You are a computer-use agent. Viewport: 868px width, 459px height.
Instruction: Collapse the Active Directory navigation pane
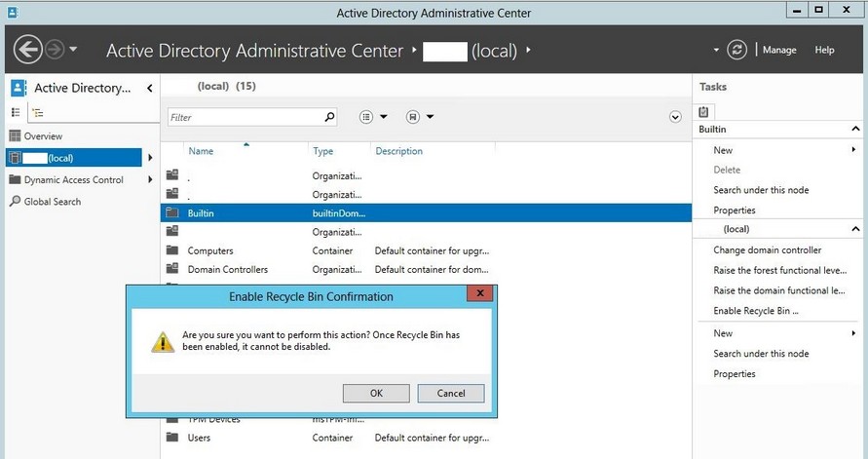[150, 88]
